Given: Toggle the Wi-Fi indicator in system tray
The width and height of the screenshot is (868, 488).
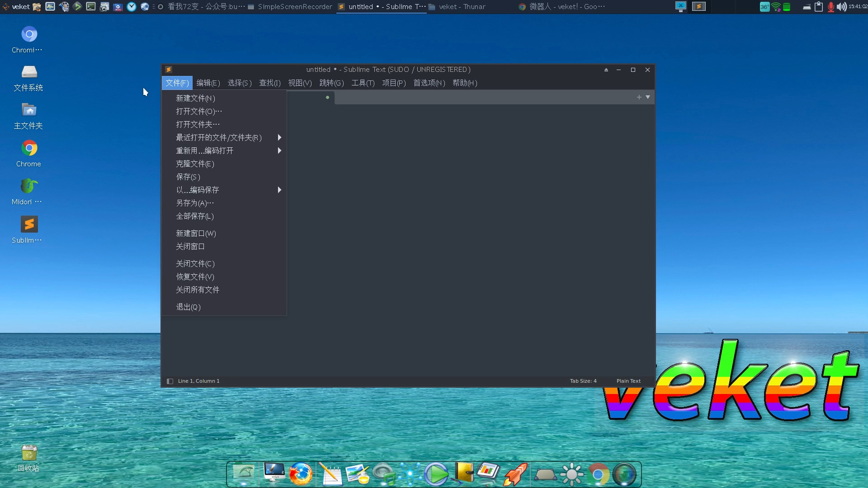Looking at the screenshot, I should [775, 6].
